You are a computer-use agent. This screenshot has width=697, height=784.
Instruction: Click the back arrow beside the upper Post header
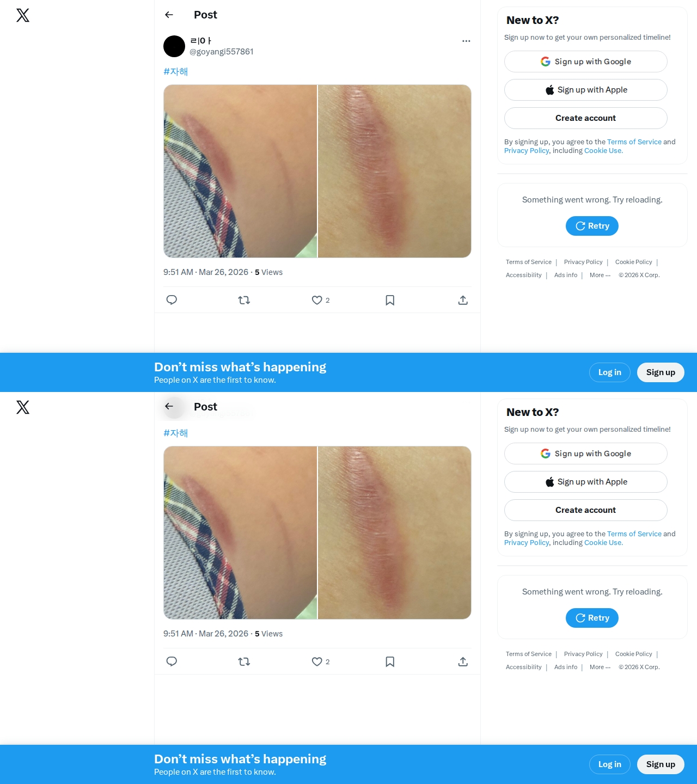pos(169,15)
